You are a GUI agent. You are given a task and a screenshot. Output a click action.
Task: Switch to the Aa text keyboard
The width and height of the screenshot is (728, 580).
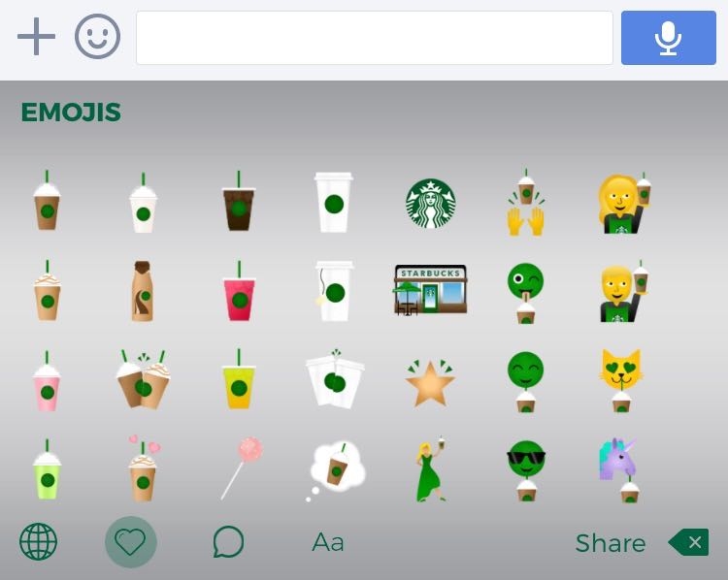point(328,542)
